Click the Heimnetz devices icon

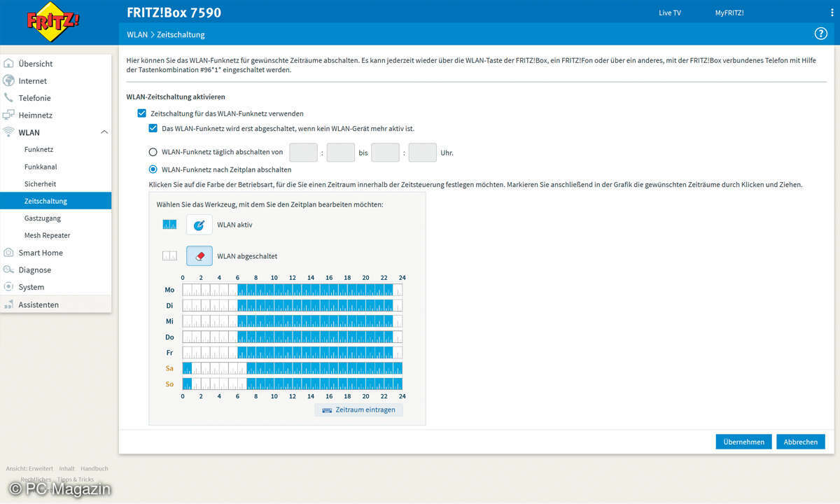click(x=8, y=115)
